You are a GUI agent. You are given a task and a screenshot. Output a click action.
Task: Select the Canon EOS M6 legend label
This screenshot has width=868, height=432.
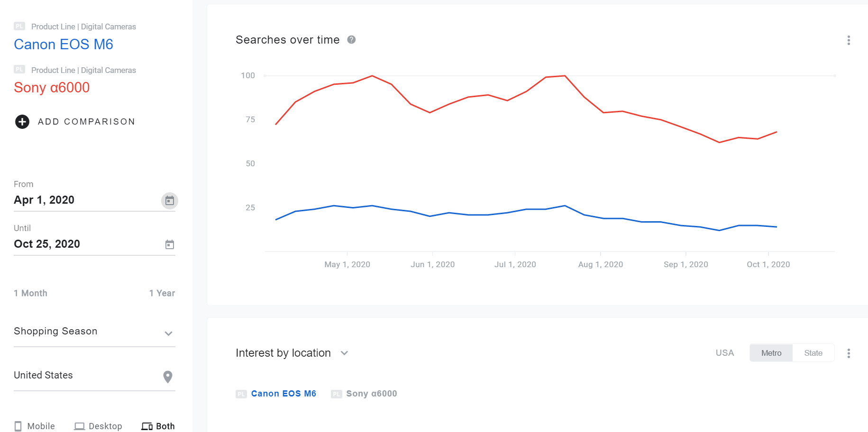click(x=283, y=393)
